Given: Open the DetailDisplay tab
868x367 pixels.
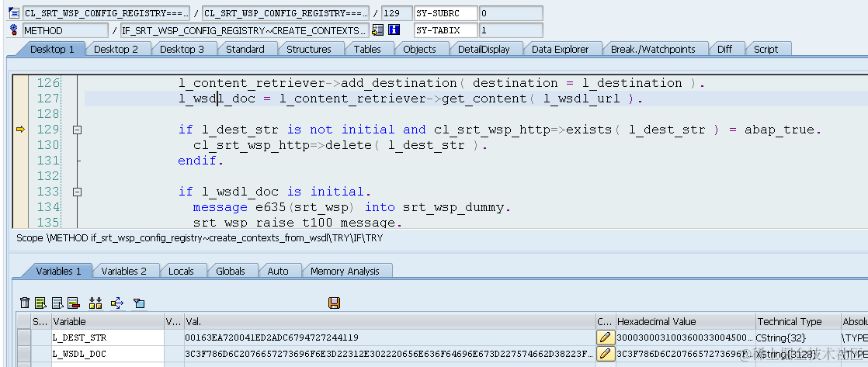Looking at the screenshot, I should [x=484, y=49].
